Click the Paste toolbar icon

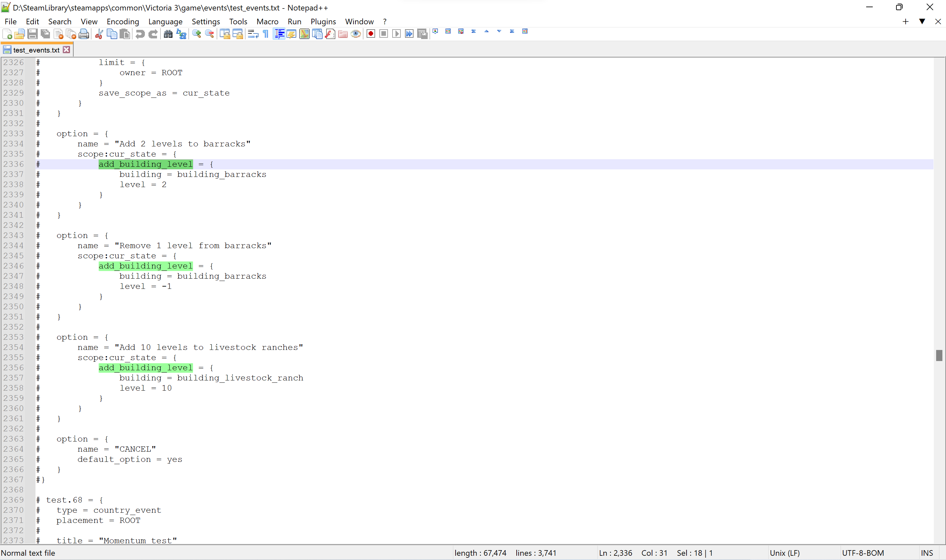click(124, 34)
